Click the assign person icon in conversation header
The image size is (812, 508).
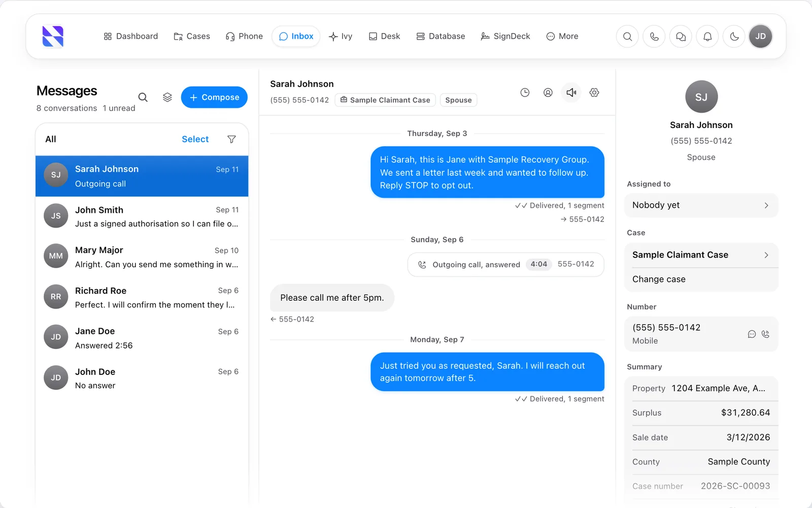tap(548, 92)
